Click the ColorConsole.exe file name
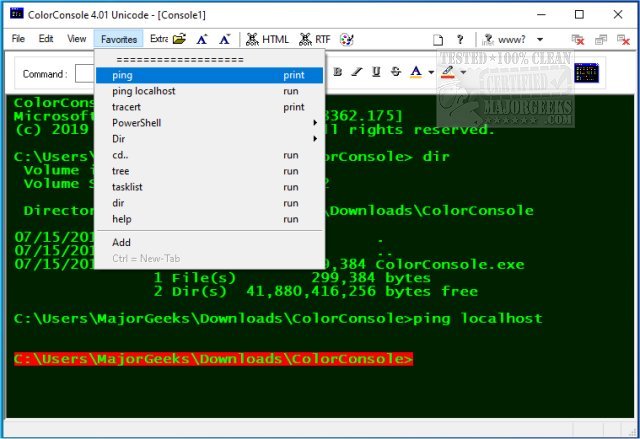640x439 pixels. [450, 264]
